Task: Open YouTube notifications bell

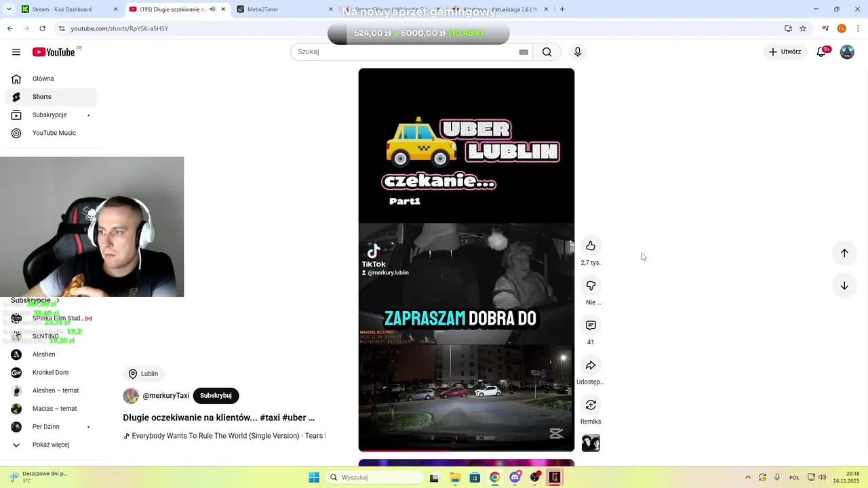Action: (x=821, y=52)
